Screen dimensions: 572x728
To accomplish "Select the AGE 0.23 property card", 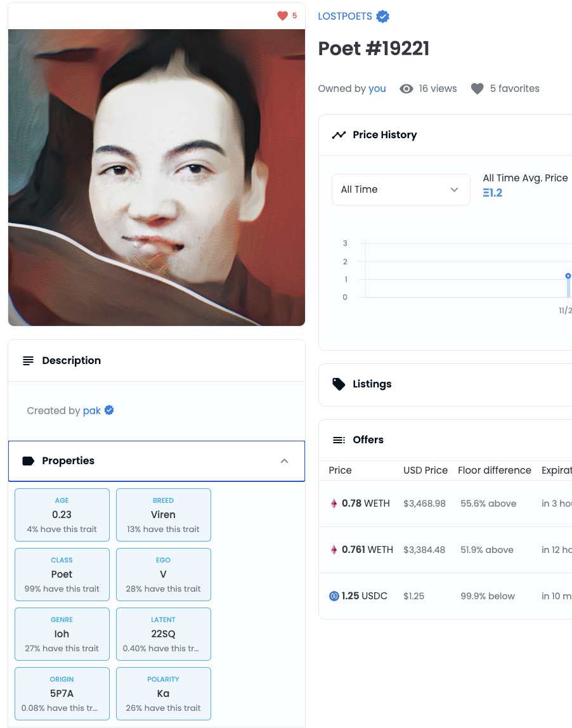I will pyautogui.click(x=62, y=515).
